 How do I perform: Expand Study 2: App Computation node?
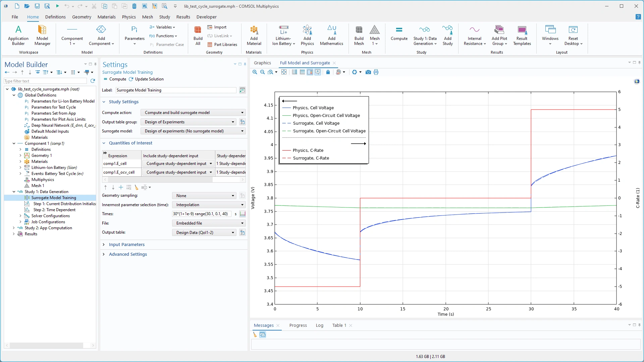click(x=14, y=228)
